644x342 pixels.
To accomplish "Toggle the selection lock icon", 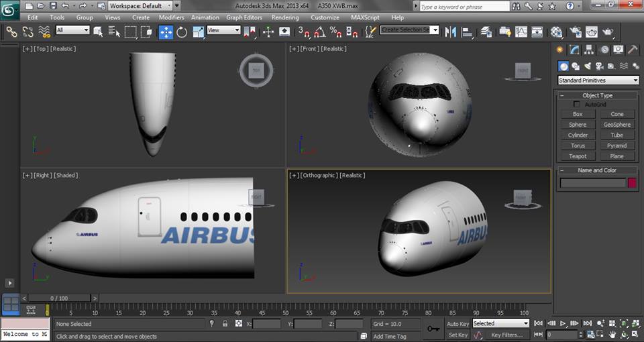I will coord(225,324).
